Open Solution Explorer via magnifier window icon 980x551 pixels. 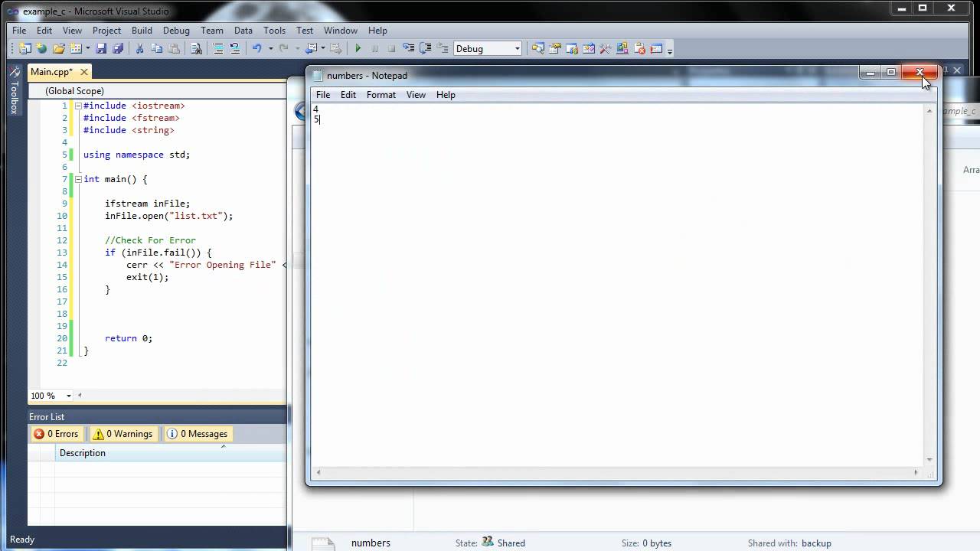click(538, 48)
